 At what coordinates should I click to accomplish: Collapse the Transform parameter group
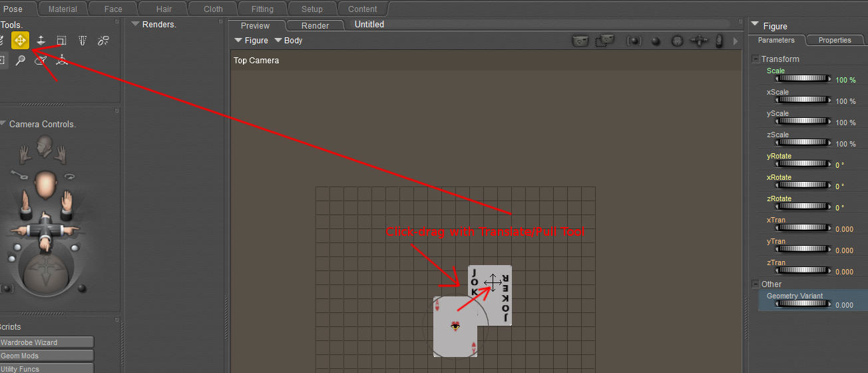756,59
